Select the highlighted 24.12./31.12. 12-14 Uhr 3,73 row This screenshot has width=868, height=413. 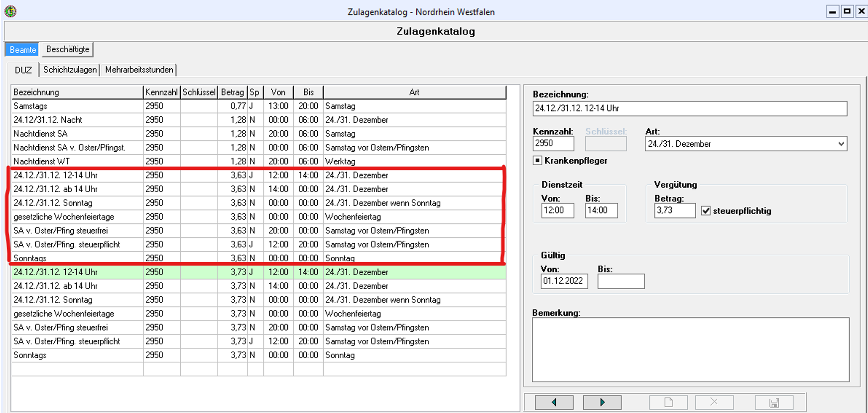258,272
